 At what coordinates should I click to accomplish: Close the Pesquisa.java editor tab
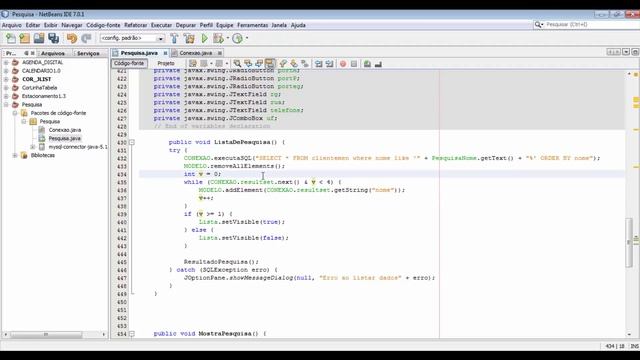165,53
